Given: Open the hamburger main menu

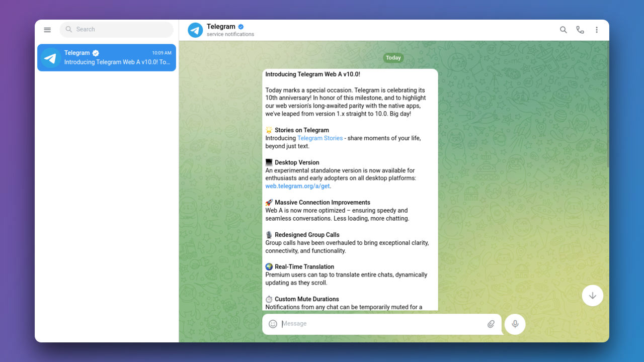Looking at the screenshot, I should [47, 30].
